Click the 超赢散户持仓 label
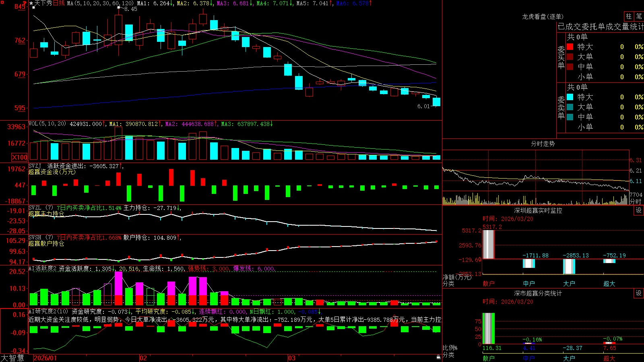Image resolution: width=644 pixels, height=362 pixels. coord(46,243)
